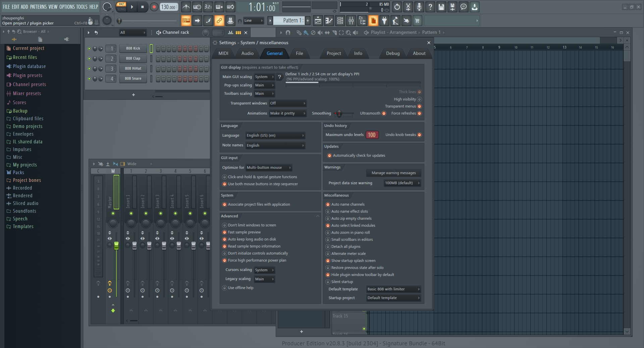Screen dimensions: 644x348
Task: Open the Optimize for dropdown
Action: [269, 168]
